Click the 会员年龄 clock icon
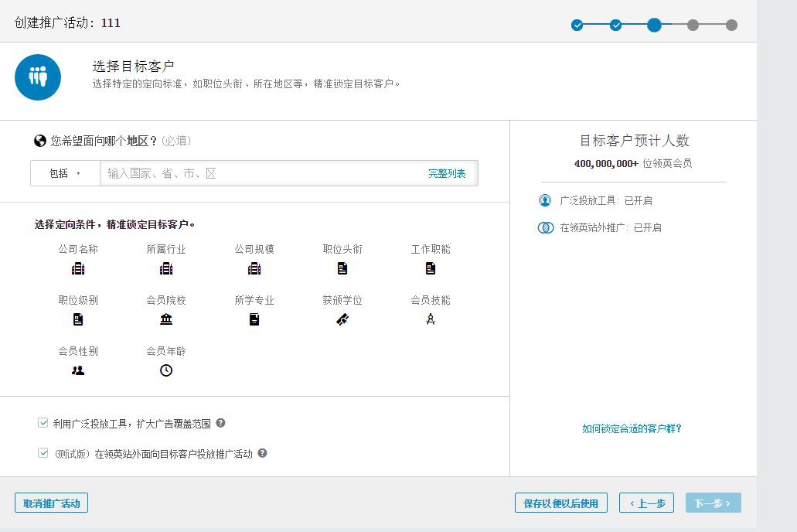 tap(166, 370)
